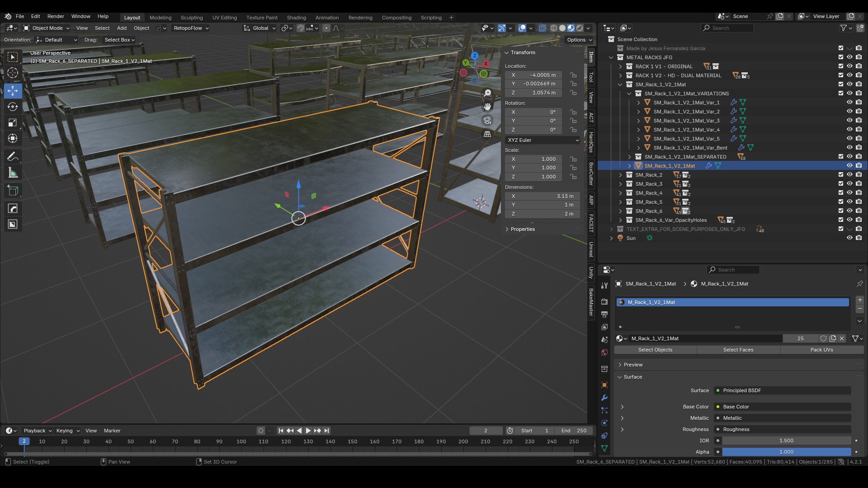Expand the Base Color input row
Viewport: 868px width, 488px height.
tap(622, 407)
